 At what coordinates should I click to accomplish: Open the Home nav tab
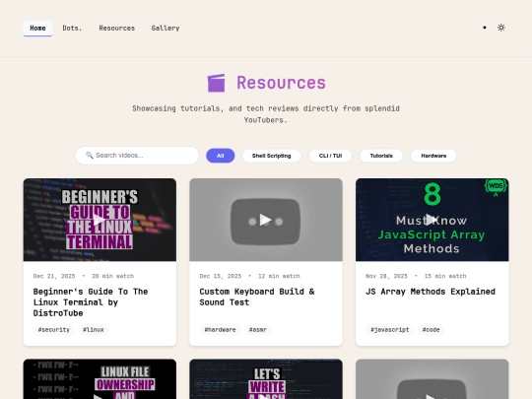[x=37, y=29]
